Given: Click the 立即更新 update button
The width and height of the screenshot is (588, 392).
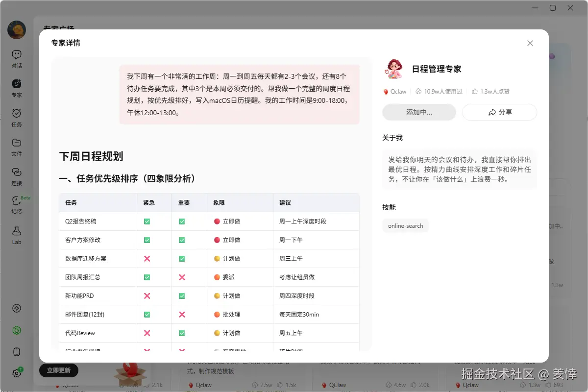Looking at the screenshot, I should point(59,370).
